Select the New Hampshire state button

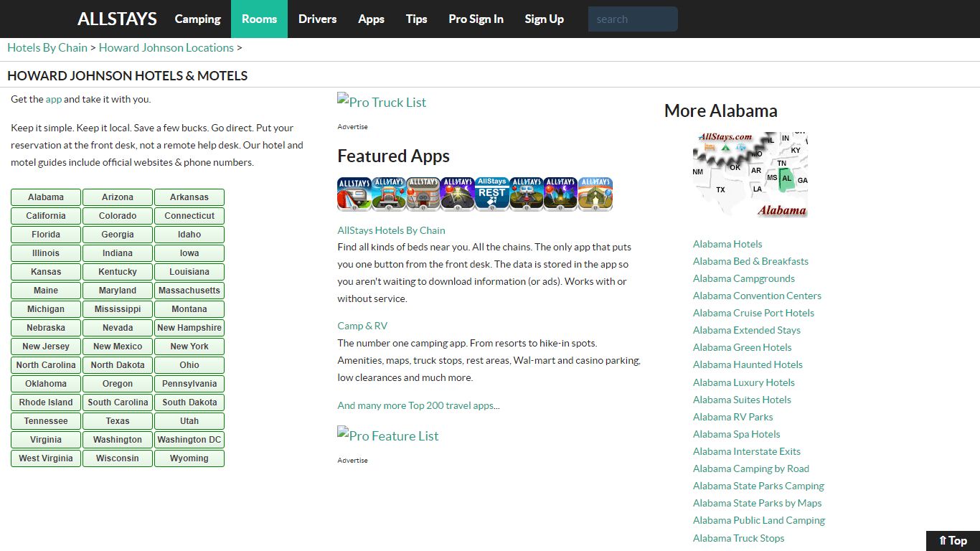click(189, 328)
